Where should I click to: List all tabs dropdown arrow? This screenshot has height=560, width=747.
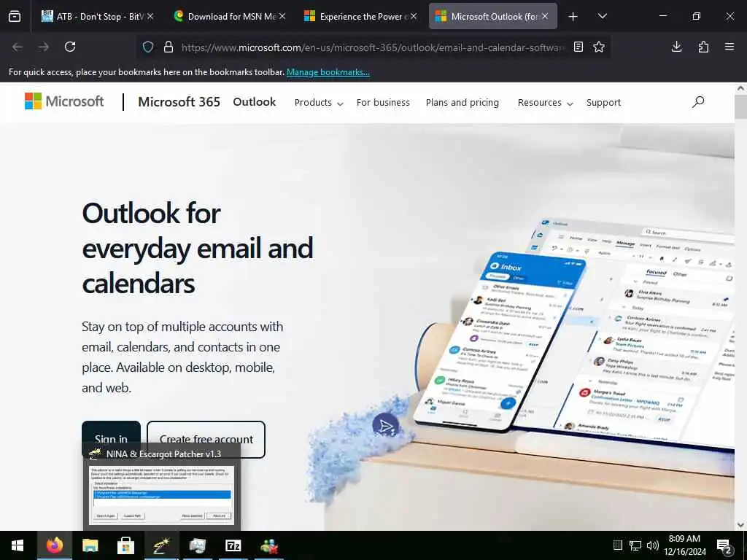(602, 16)
